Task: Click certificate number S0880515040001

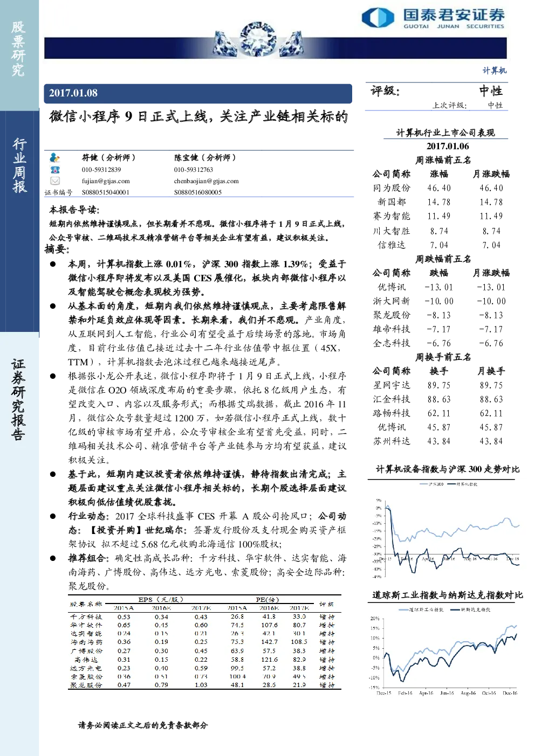Action: click(106, 192)
